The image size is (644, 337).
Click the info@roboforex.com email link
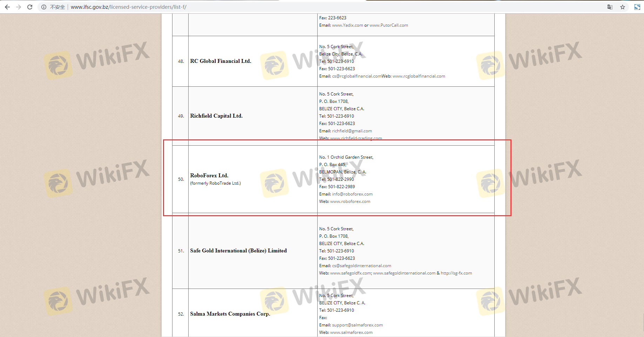click(352, 194)
